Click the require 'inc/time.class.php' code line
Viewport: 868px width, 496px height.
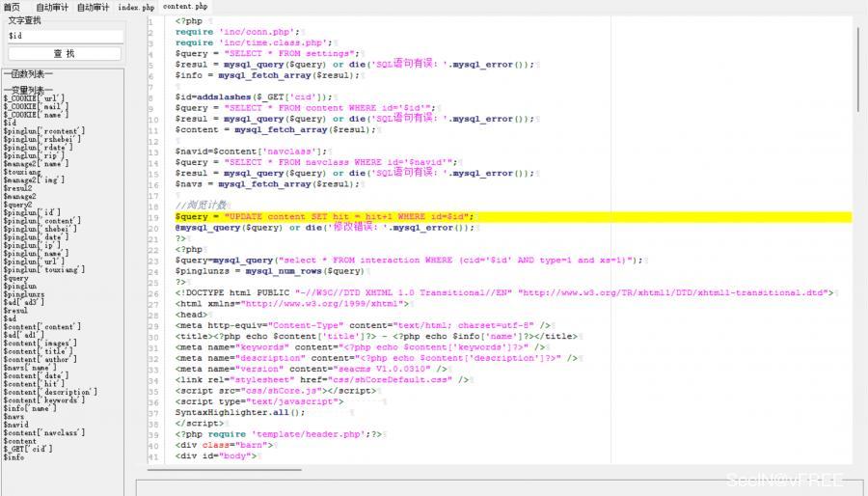point(254,42)
